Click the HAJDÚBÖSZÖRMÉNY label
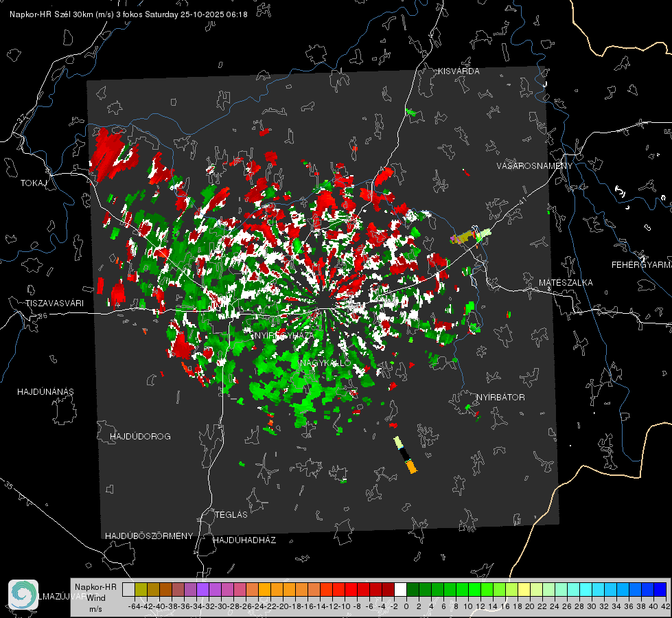This screenshot has height=618, width=672. coord(149,536)
